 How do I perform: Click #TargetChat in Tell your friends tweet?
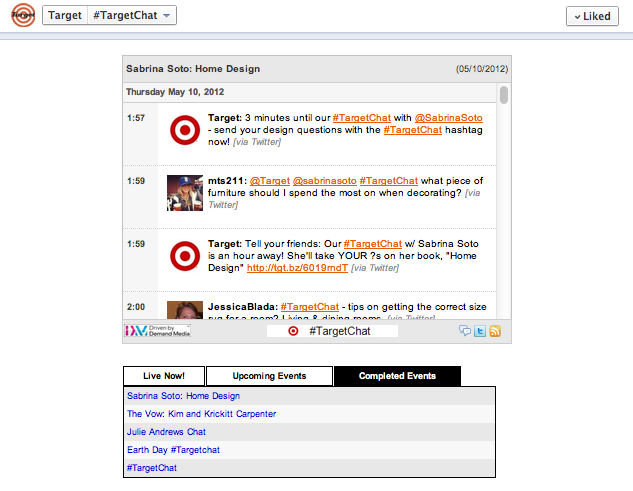[373, 244]
